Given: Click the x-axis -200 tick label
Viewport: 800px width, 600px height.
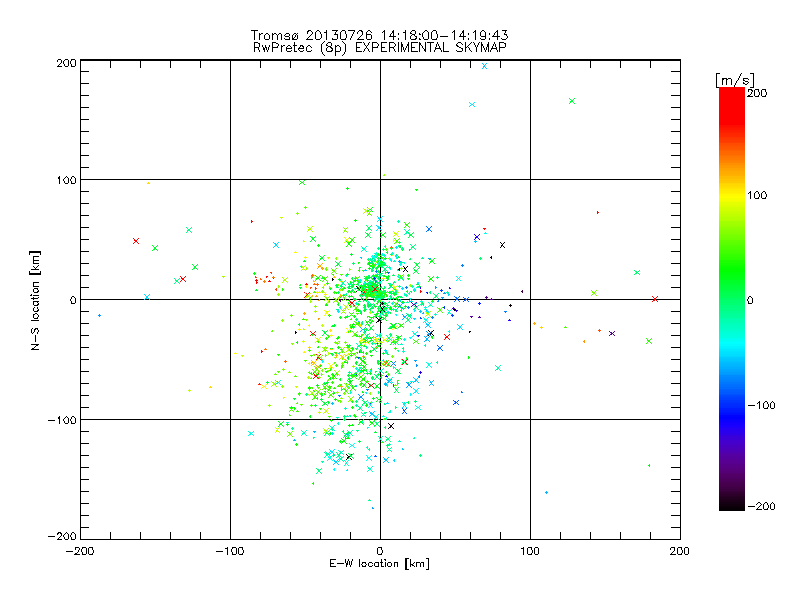Looking at the screenshot, I should click(80, 551).
